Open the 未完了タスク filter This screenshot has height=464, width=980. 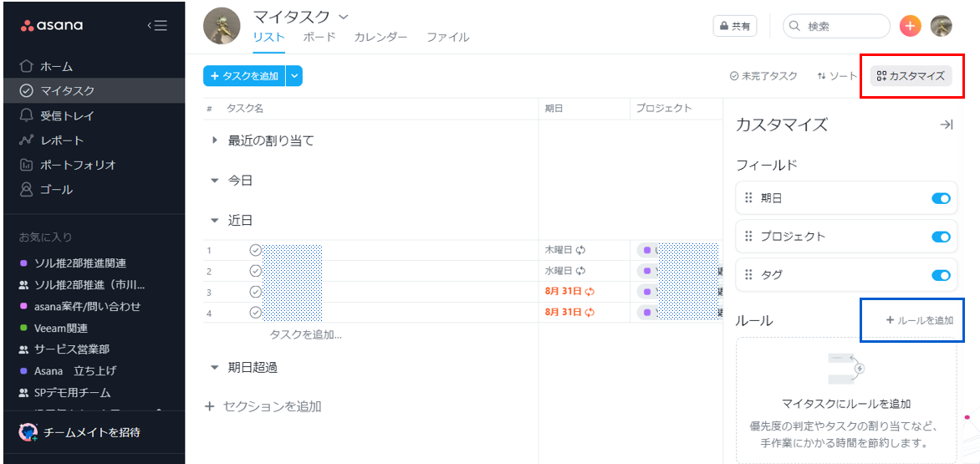click(x=763, y=76)
